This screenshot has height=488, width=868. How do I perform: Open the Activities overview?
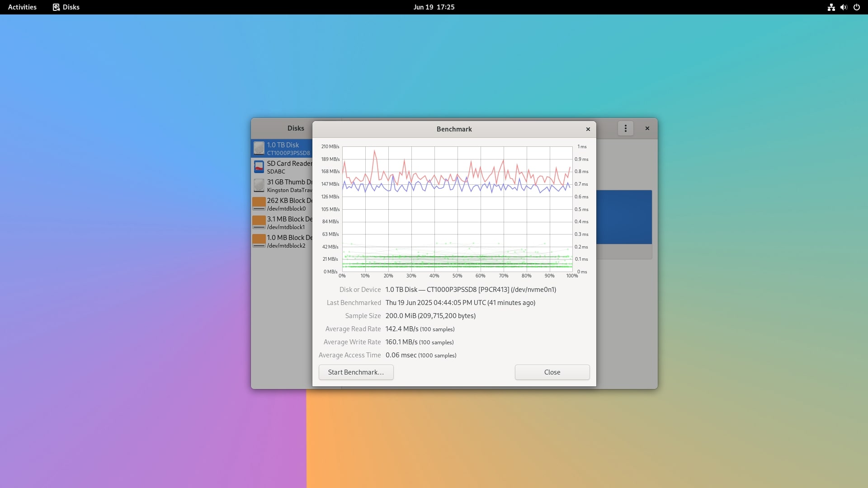pos(22,7)
